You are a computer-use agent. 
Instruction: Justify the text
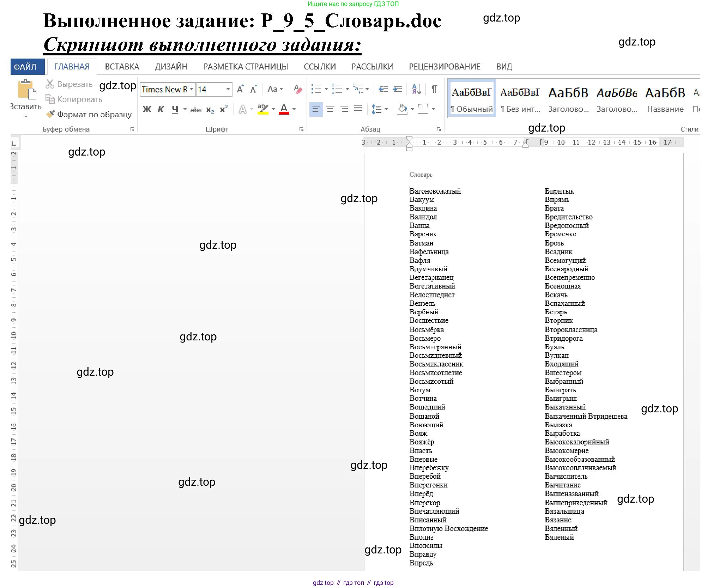pyautogui.click(x=358, y=109)
